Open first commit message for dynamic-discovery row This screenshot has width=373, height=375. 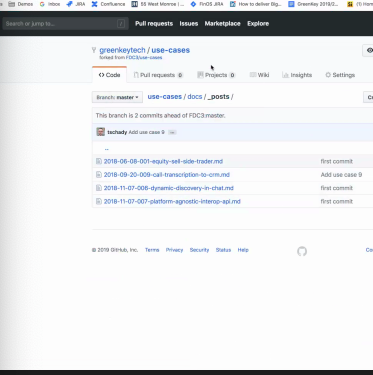point(337,188)
